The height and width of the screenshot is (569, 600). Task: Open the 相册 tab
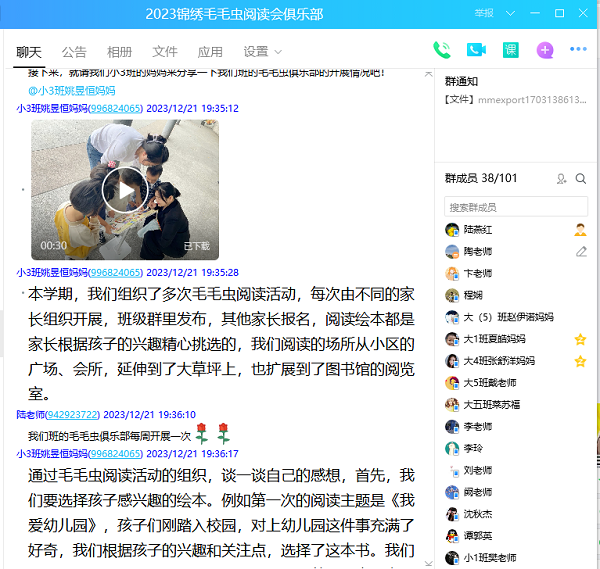119,52
